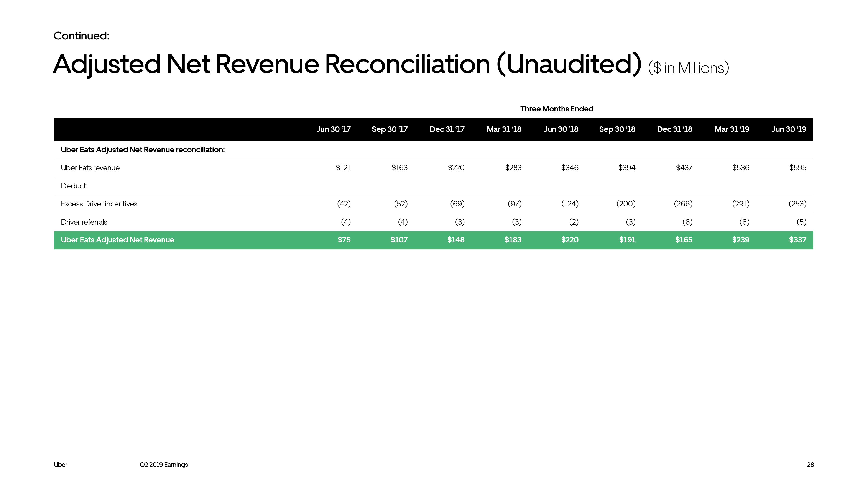Click the Excess Driver incentives label

[99, 204]
